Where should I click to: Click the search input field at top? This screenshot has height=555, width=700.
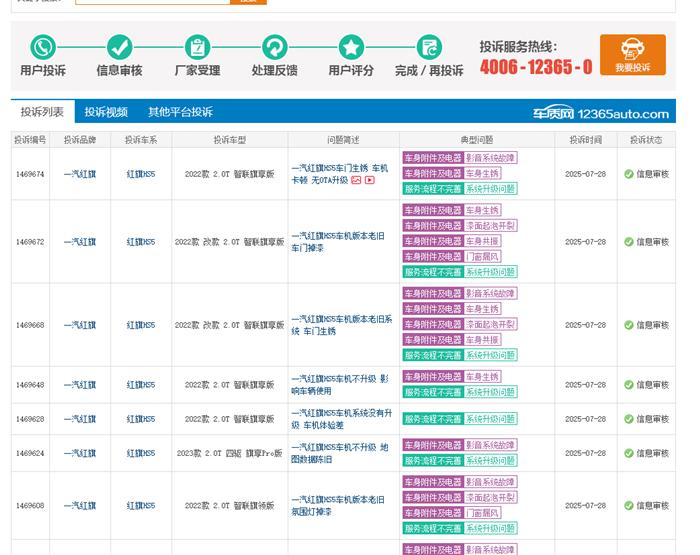(152, 1)
